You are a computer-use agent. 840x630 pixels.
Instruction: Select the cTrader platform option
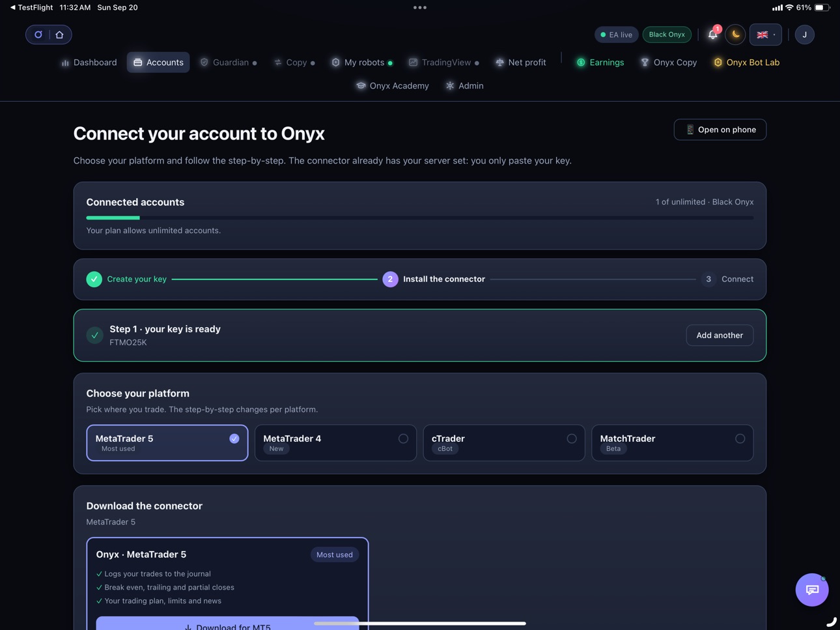504,443
